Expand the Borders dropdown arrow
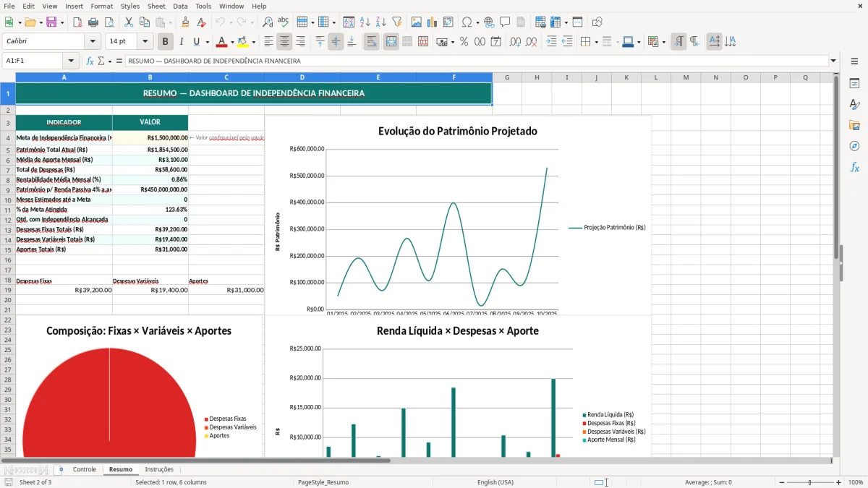The image size is (868, 488). [x=597, y=42]
